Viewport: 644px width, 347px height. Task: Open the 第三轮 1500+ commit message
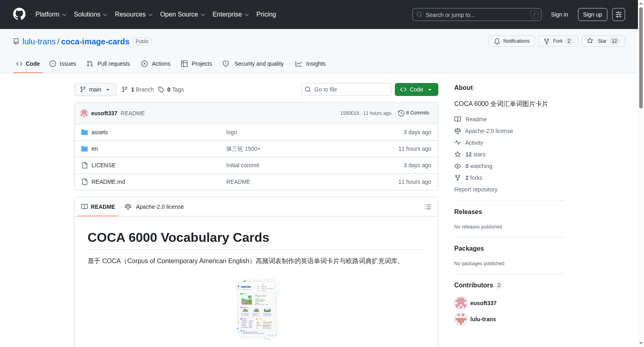(x=244, y=149)
